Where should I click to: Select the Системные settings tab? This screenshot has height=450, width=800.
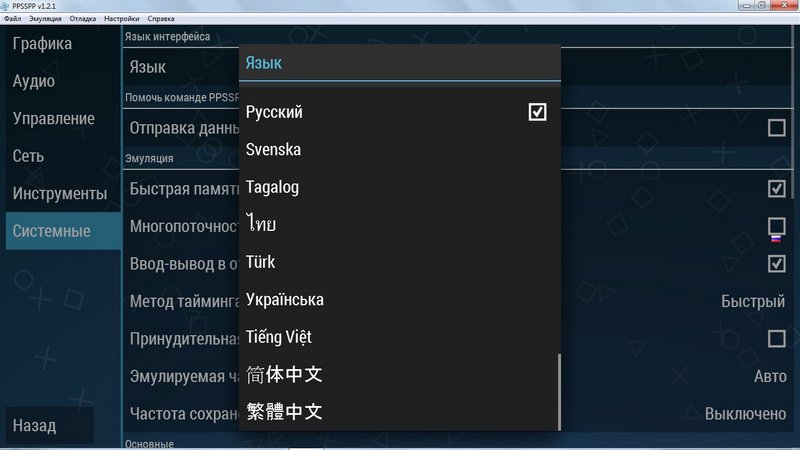pos(63,231)
